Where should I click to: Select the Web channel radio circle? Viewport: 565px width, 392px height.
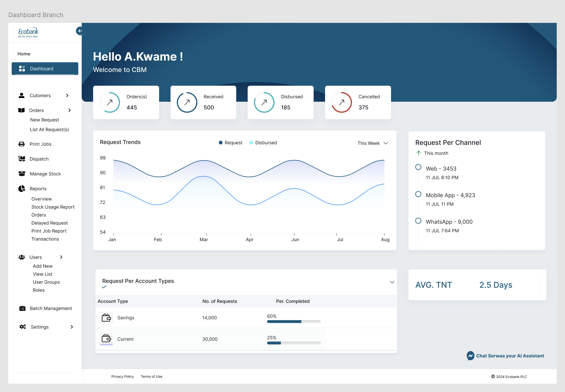418,167
